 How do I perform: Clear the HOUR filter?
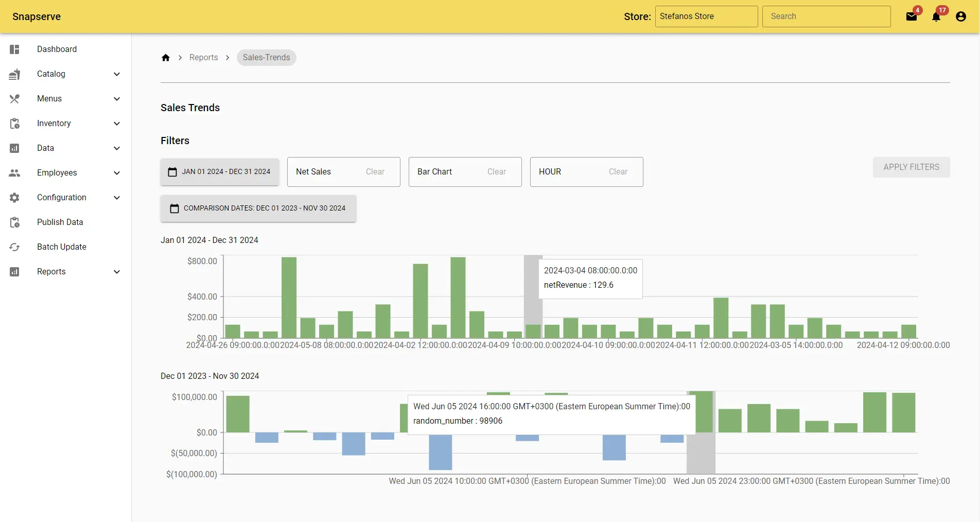click(618, 172)
